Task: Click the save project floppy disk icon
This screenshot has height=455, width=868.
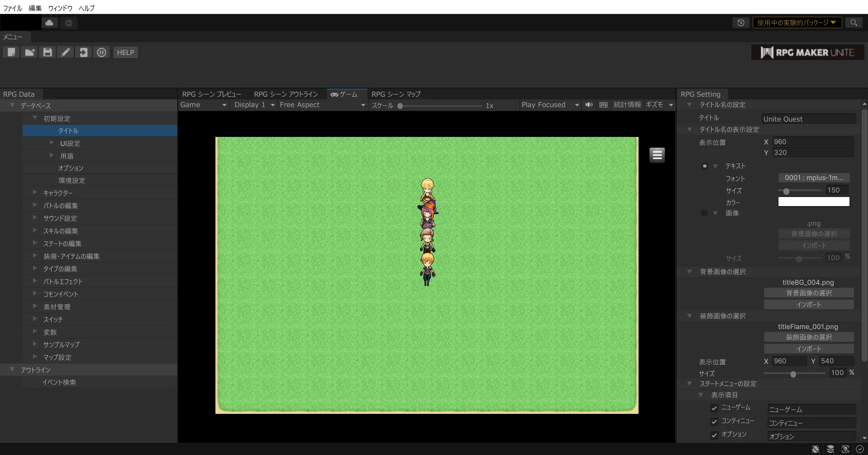Action: [47, 52]
